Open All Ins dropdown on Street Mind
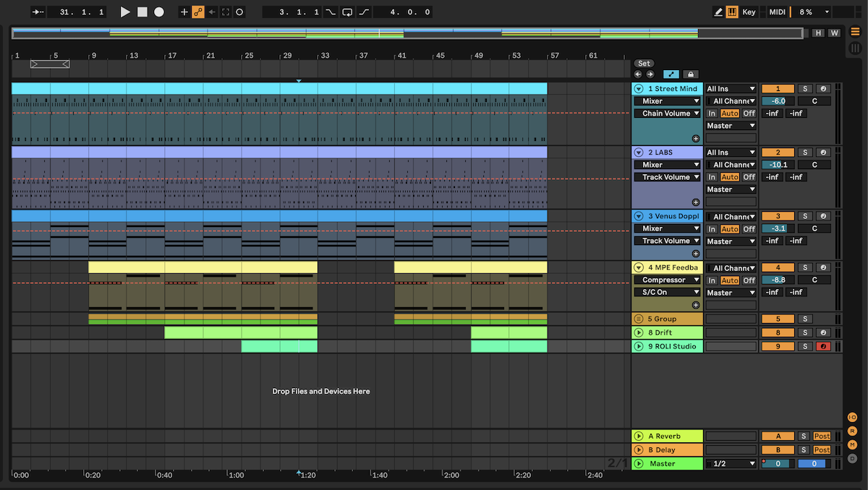The height and width of the screenshot is (490, 868). [731, 89]
